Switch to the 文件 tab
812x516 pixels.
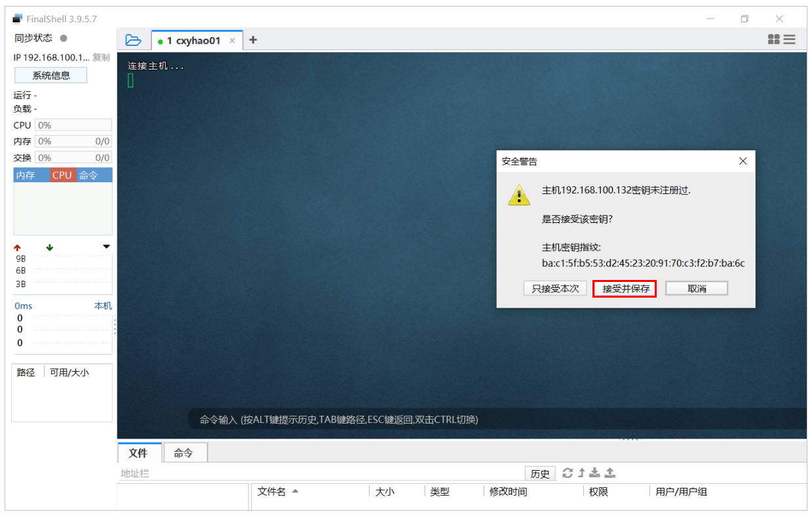140,452
